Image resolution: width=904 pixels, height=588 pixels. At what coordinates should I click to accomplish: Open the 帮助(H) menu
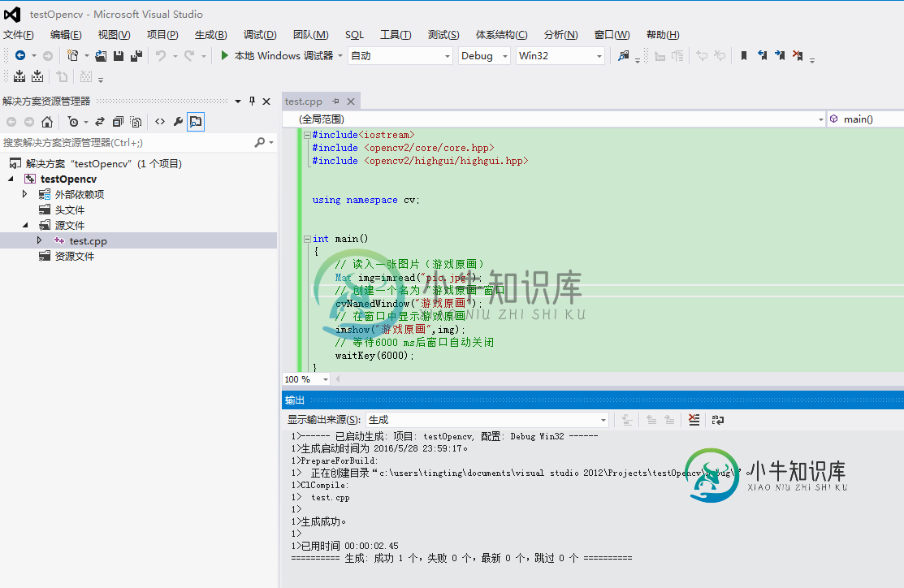pos(663,35)
